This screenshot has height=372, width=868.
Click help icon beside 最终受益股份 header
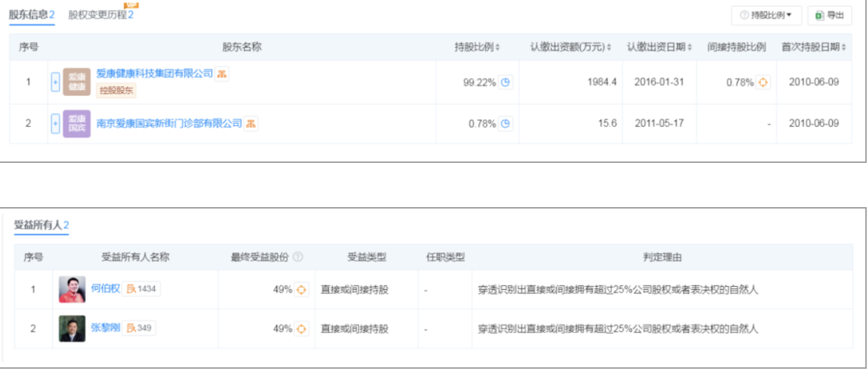[x=298, y=257]
